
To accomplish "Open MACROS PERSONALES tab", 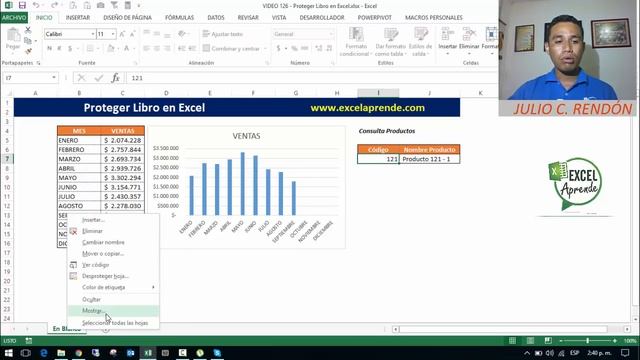I will click(x=433, y=18).
